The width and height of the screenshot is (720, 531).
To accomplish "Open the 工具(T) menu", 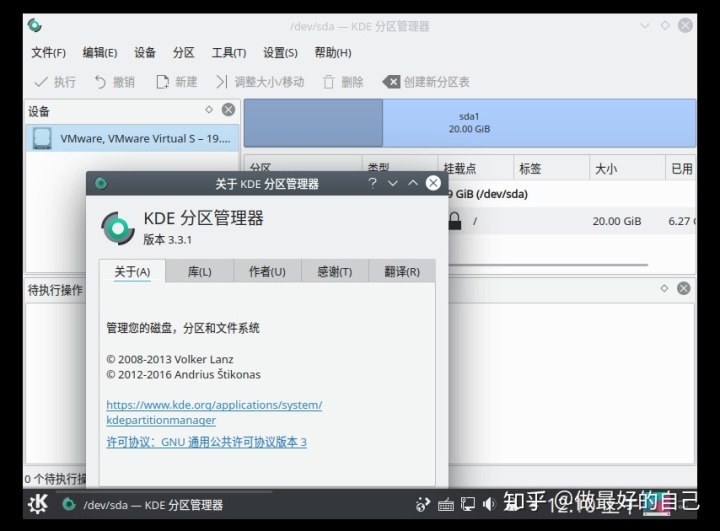I will pos(229,53).
